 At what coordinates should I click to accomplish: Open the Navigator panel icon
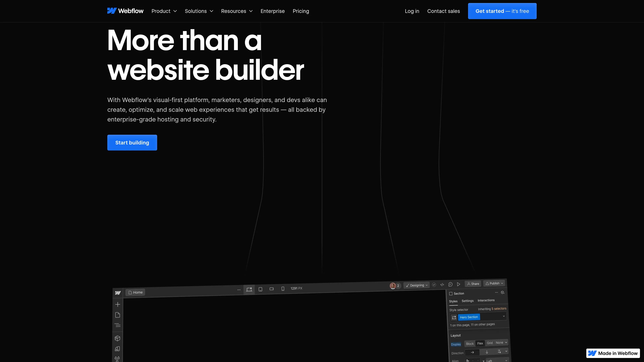(118, 325)
